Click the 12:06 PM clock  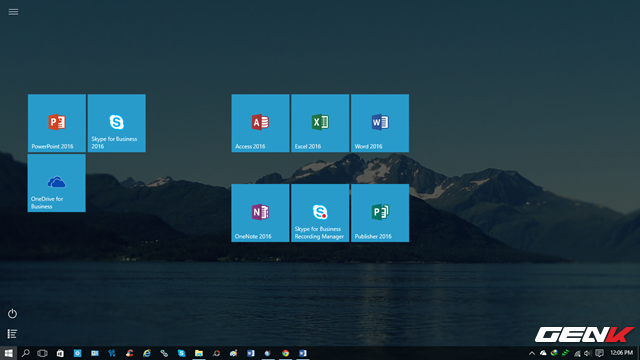point(622,353)
